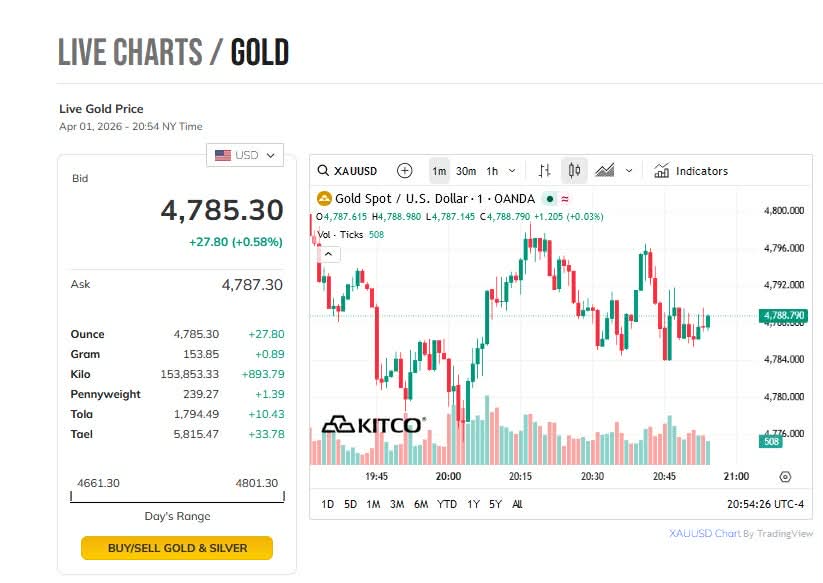The image size is (823, 583).
Task: Switch to the 1h timeframe interval
Action: 492,171
